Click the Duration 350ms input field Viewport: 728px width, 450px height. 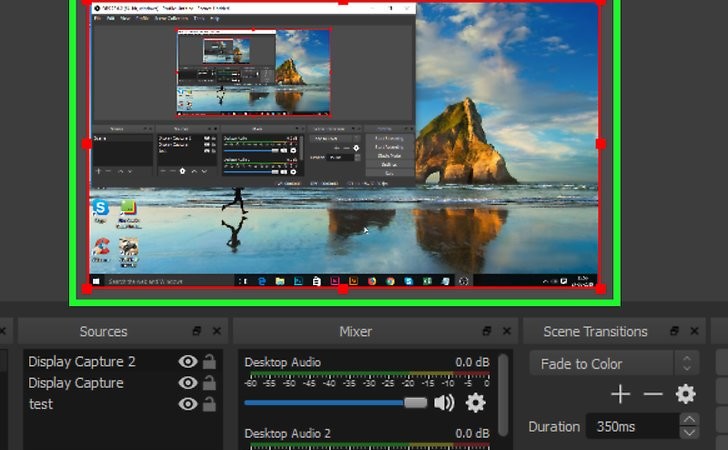[632, 426]
